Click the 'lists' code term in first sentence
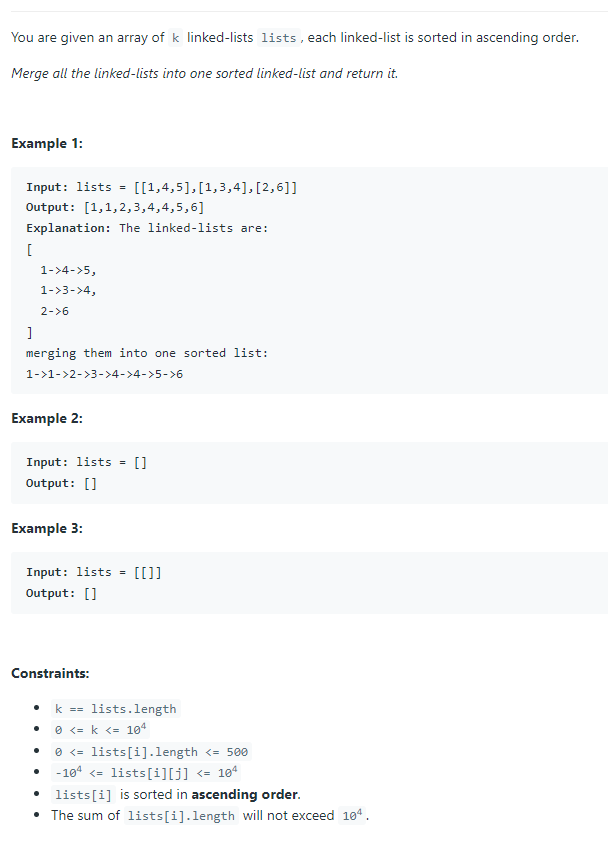 tap(279, 38)
